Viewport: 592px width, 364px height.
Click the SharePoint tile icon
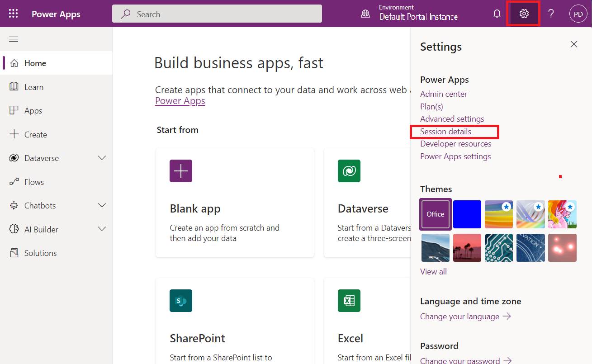click(181, 301)
